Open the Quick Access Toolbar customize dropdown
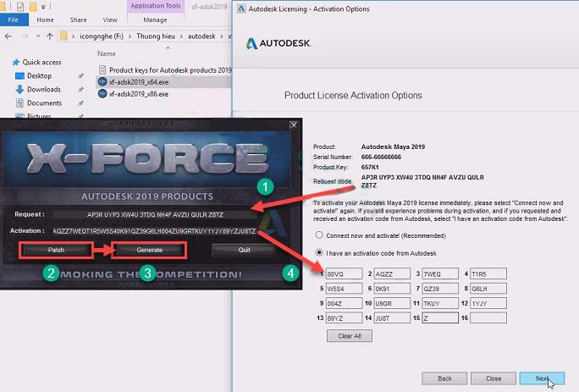The image size is (579, 392). click(43, 7)
